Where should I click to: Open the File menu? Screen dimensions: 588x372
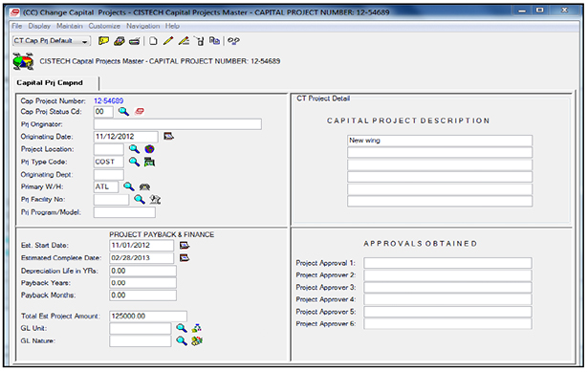17,26
